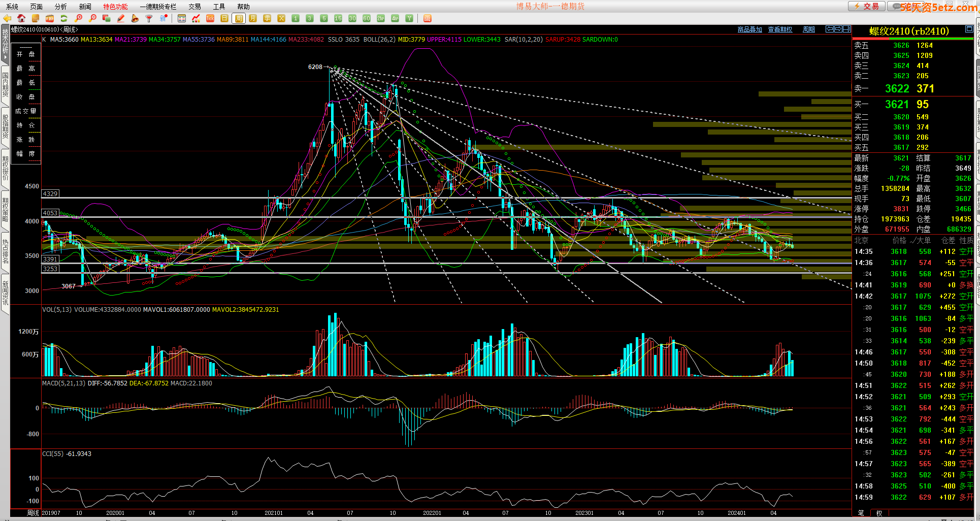Open the 周期 period link

(x=809, y=29)
